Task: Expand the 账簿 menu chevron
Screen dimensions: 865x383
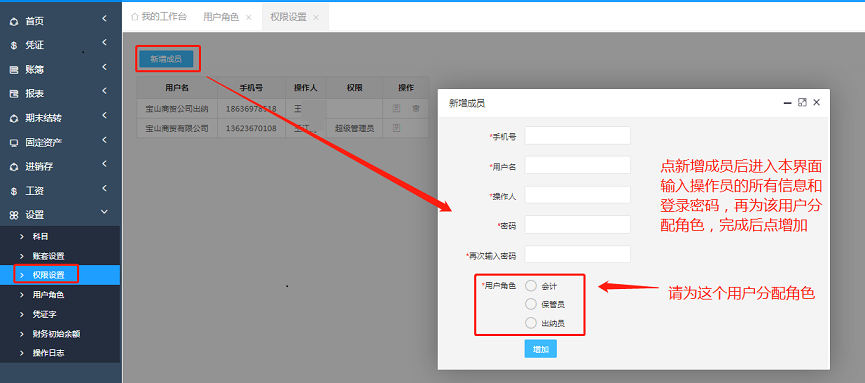Action: 104,67
